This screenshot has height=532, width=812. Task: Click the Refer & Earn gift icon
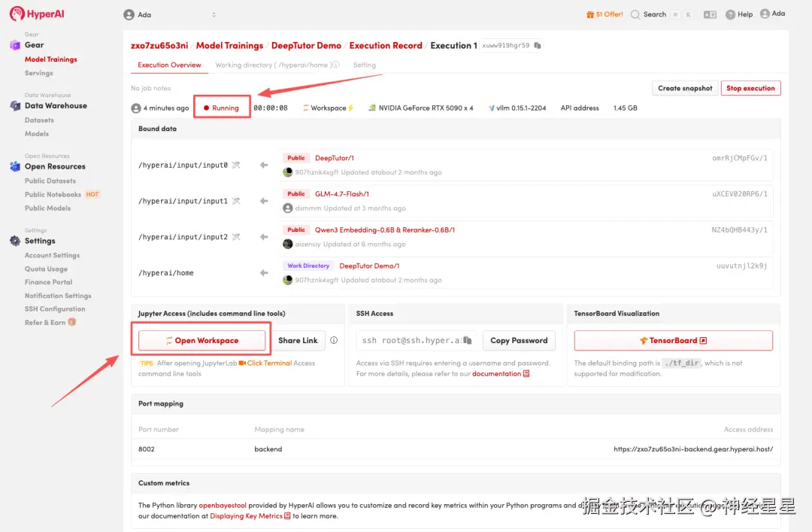[x=72, y=322]
